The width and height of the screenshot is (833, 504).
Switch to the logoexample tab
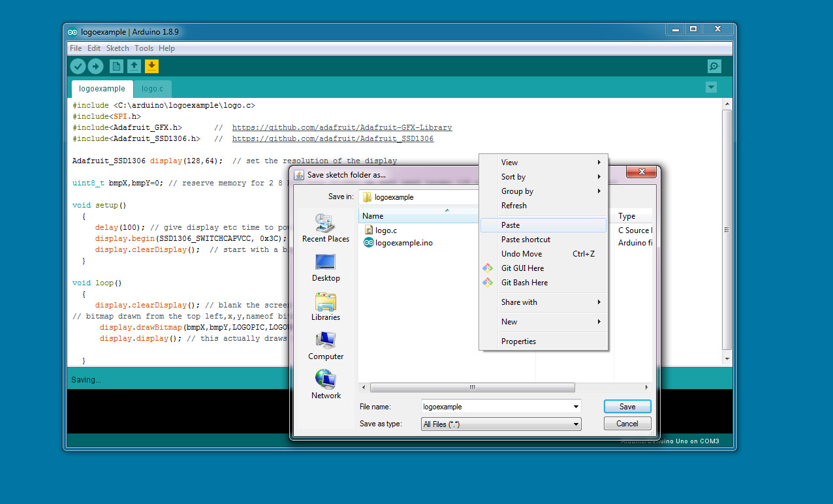click(x=102, y=89)
